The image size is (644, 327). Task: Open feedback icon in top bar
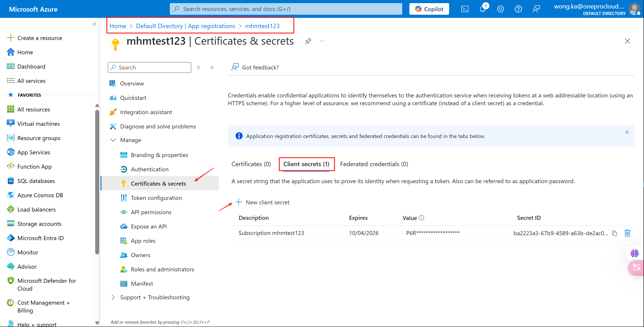tap(536, 9)
